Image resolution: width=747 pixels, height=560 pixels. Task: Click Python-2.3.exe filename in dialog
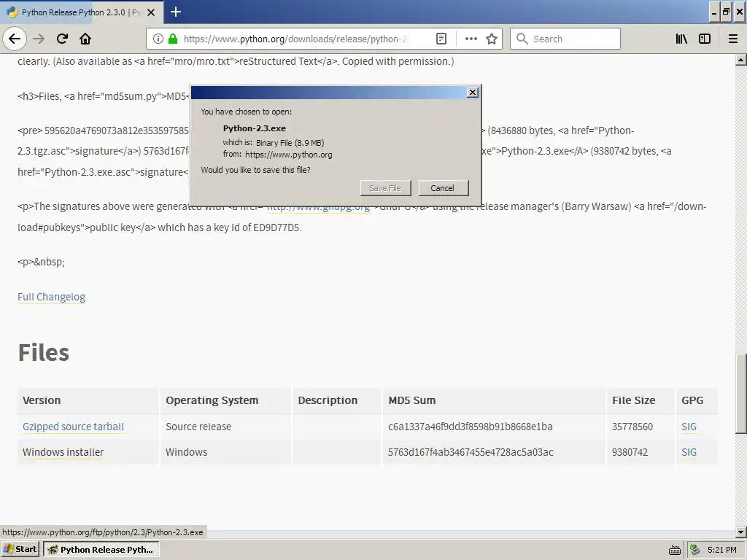coord(255,128)
